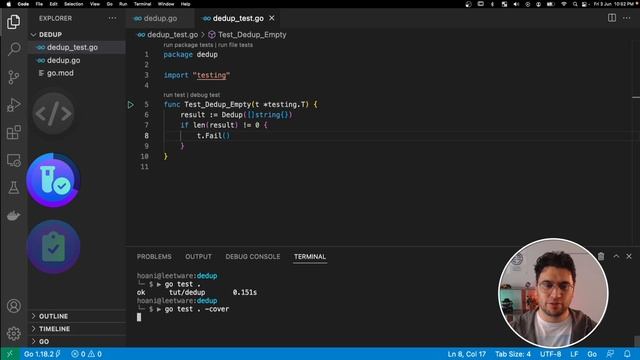Open editor More Actions ellipsis
640x360 pixels.
pos(627,18)
